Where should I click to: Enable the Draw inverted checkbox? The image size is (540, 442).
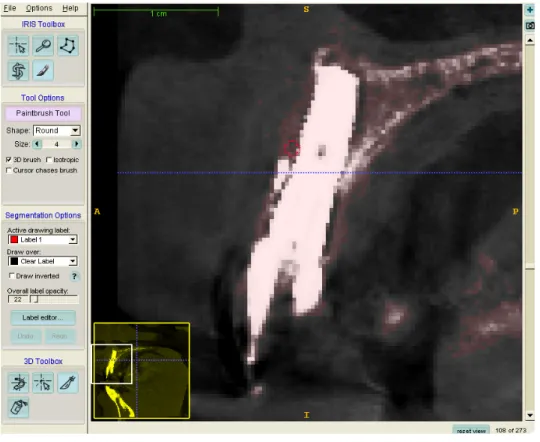pos(12,276)
